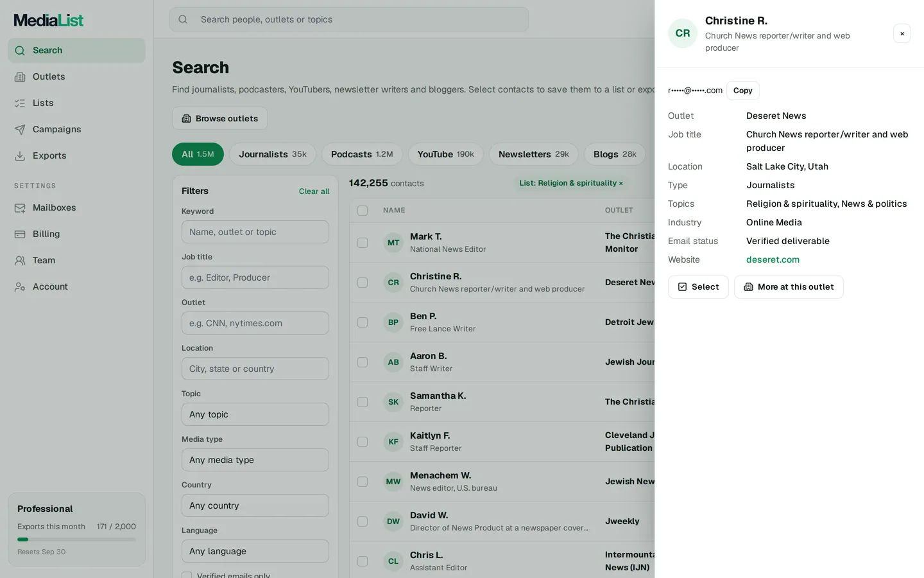This screenshot has height=578, width=924.
Task: Close the Christine R. detail panel
Action: point(902,33)
